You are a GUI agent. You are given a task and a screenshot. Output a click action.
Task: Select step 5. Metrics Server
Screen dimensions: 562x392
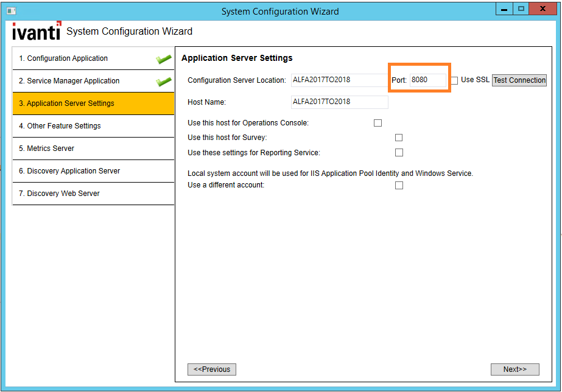[x=93, y=149]
